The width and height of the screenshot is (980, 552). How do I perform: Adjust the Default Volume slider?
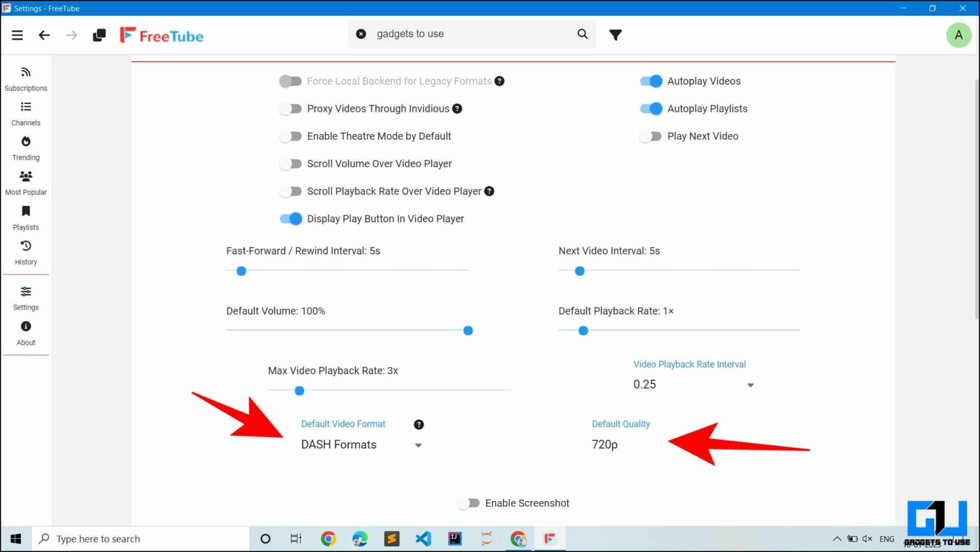click(x=468, y=331)
